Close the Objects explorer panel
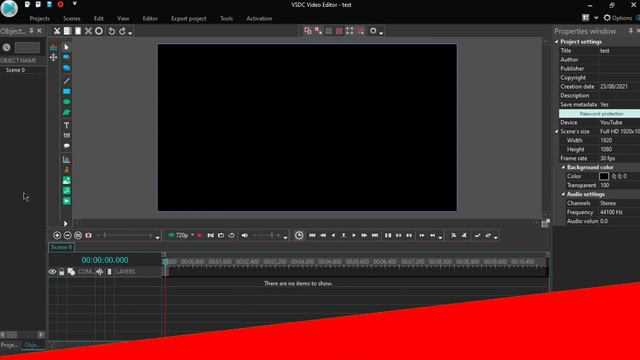This screenshot has height=360, width=640. point(40,31)
